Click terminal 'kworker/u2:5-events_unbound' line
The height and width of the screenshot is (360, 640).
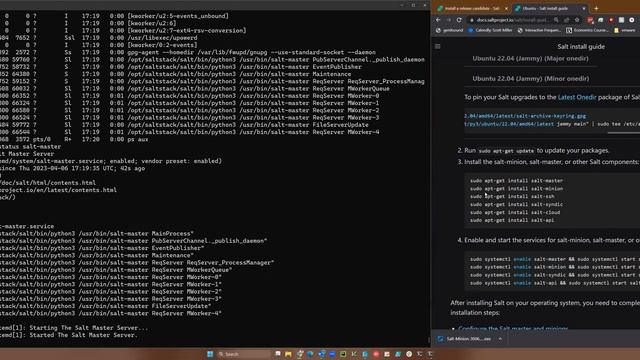(114, 16)
